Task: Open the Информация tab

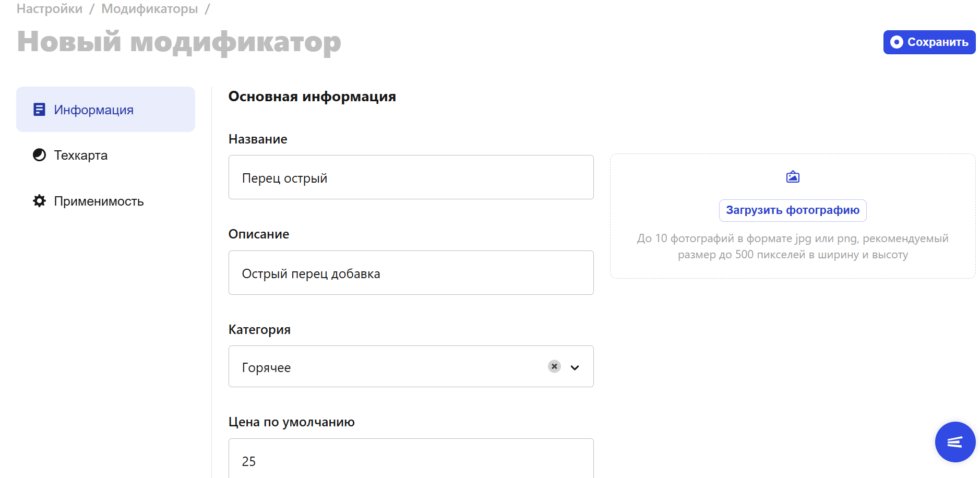Action: point(105,110)
